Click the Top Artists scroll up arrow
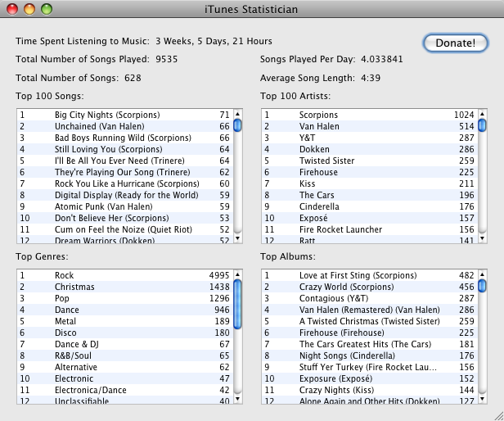The height and width of the screenshot is (421, 504). coord(482,114)
